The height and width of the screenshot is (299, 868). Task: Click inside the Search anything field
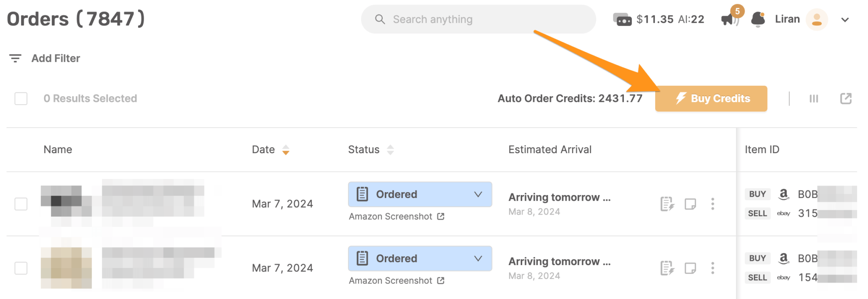click(466, 19)
